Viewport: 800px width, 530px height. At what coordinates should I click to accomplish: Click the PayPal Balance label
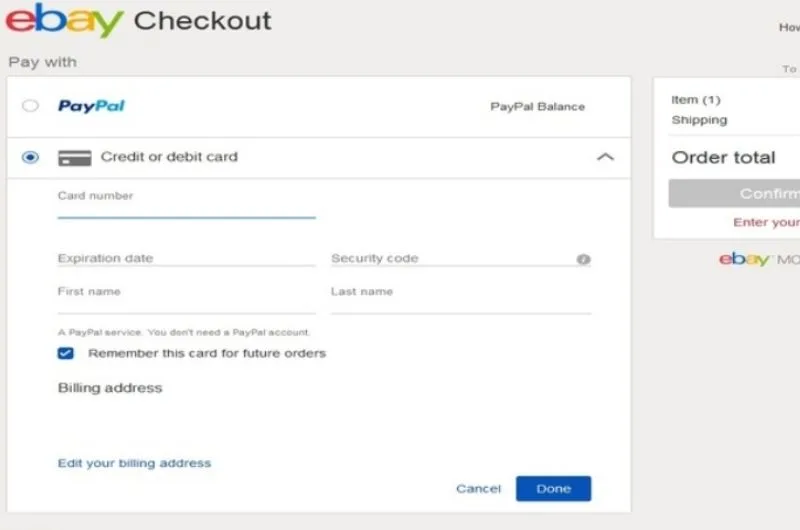(537, 107)
